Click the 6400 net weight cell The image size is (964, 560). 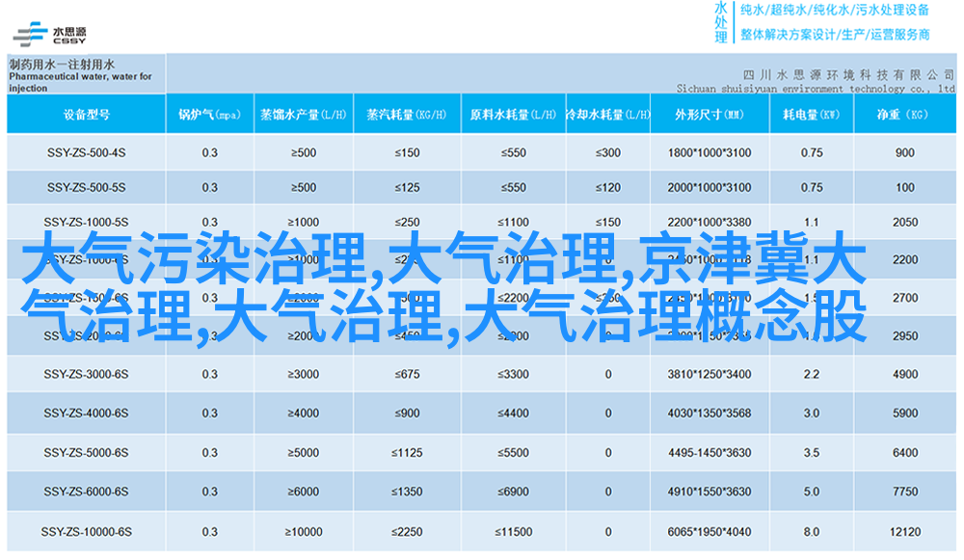tap(905, 452)
